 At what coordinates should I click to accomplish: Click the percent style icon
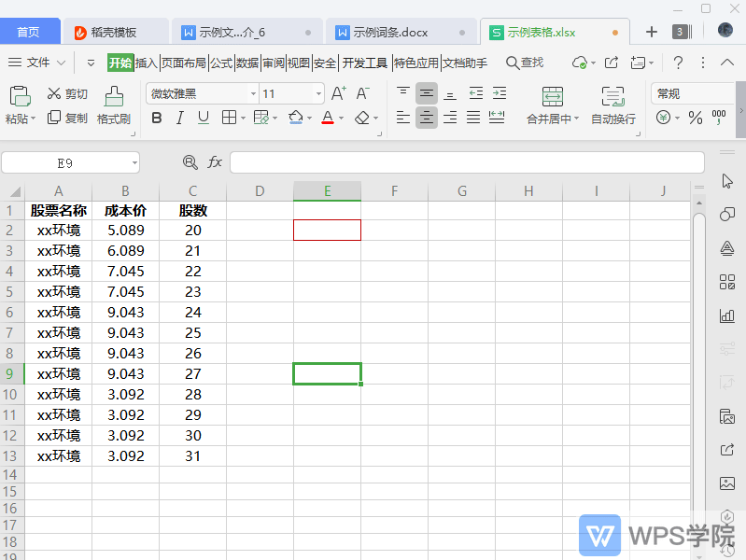tap(695, 119)
